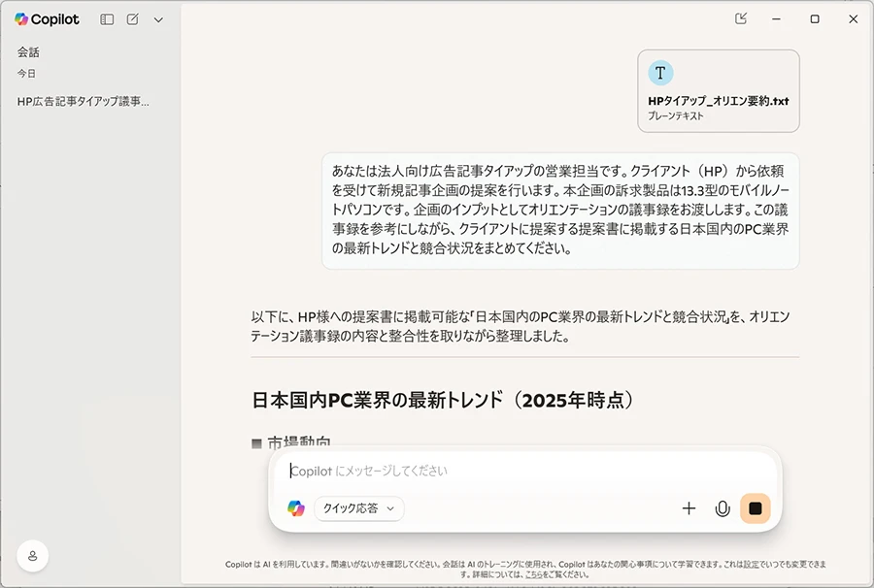Pop out window with arrow-square icon
Image resolution: width=874 pixels, height=588 pixels.
point(741,19)
